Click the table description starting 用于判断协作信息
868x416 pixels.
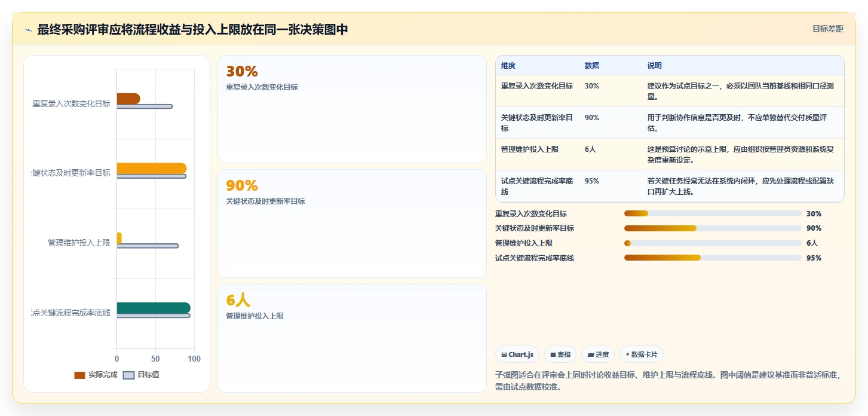tap(737, 123)
